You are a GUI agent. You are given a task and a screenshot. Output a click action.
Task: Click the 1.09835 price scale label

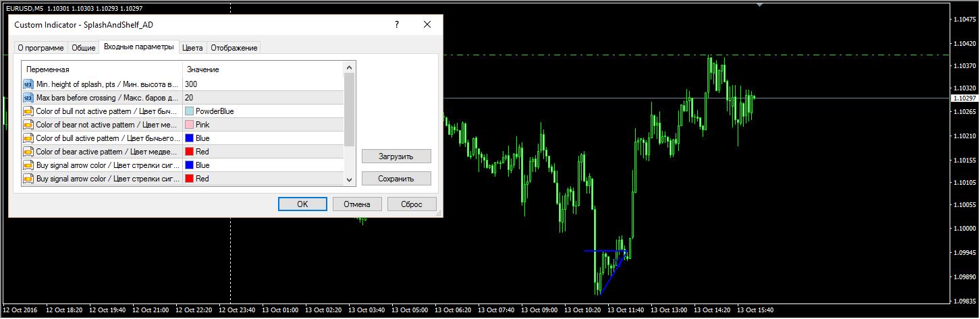point(964,301)
